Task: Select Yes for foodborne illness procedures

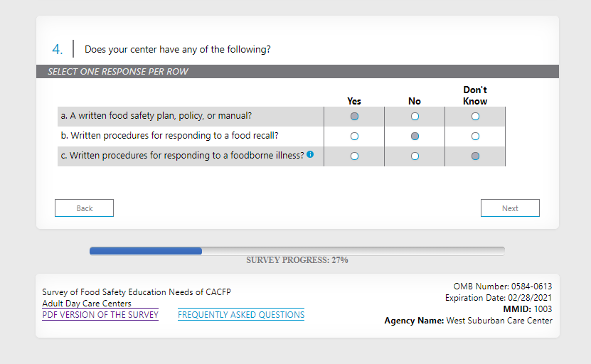Action: point(354,156)
